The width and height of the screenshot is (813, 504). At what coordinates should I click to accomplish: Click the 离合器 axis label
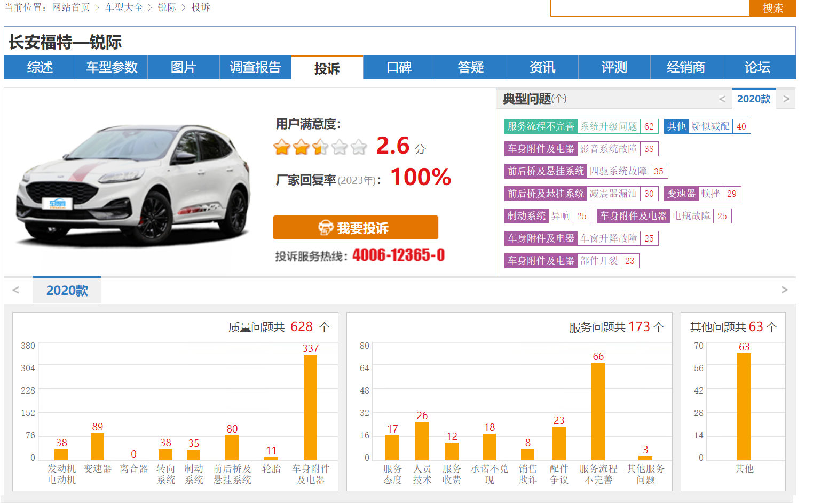click(133, 468)
